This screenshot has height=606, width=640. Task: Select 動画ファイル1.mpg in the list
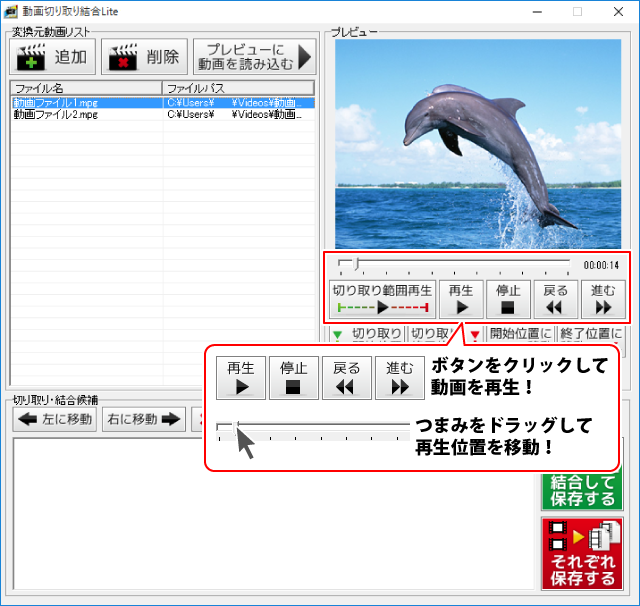tap(56, 102)
